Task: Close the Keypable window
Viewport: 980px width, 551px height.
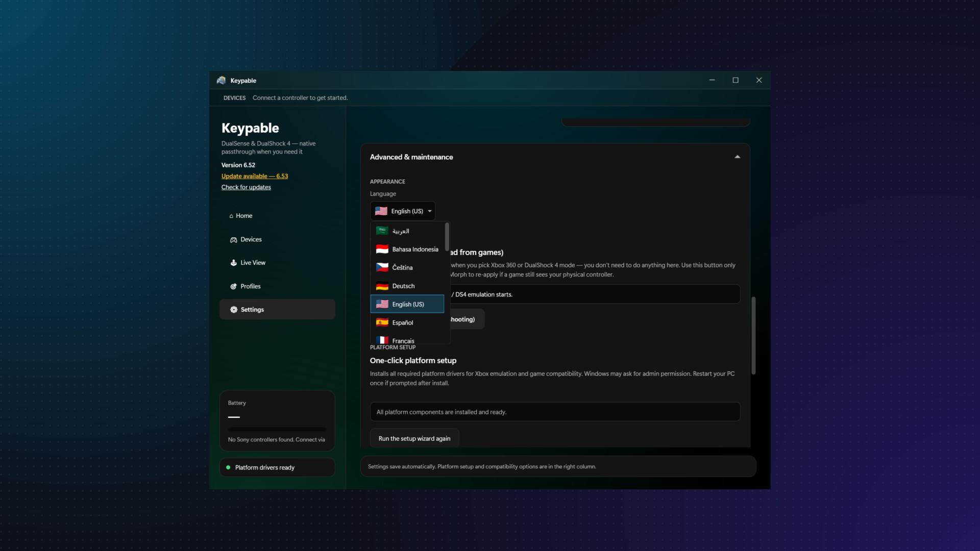Action: coord(759,80)
